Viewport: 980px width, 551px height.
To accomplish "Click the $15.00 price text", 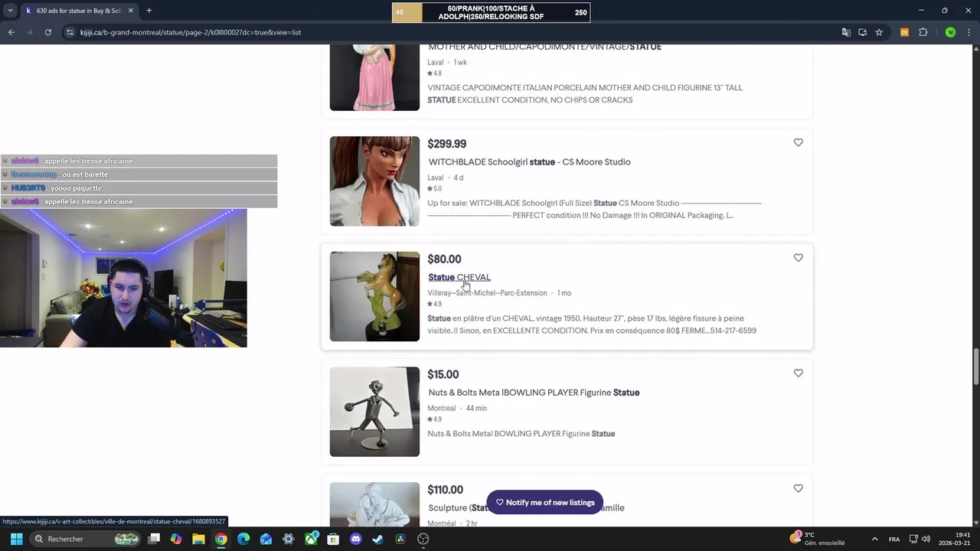I will tap(443, 374).
